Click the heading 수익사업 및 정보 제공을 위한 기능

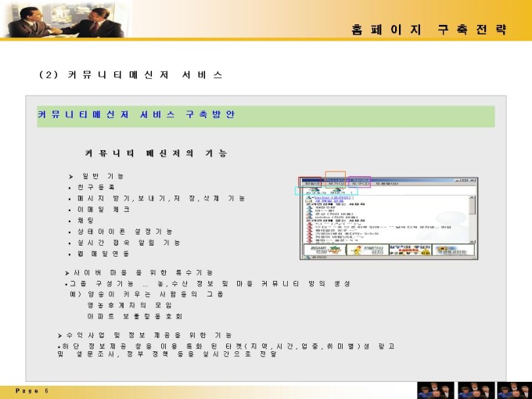click(145, 335)
